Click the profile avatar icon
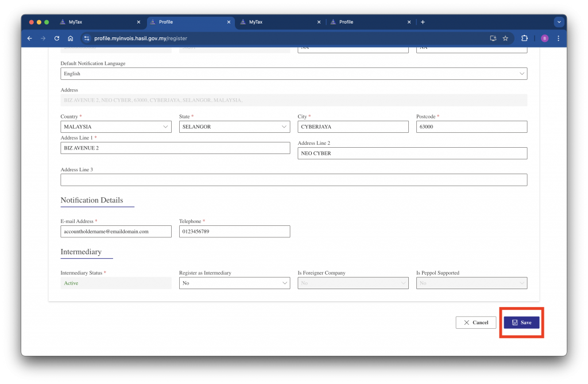Screen dimensions: 588x384 coord(544,39)
